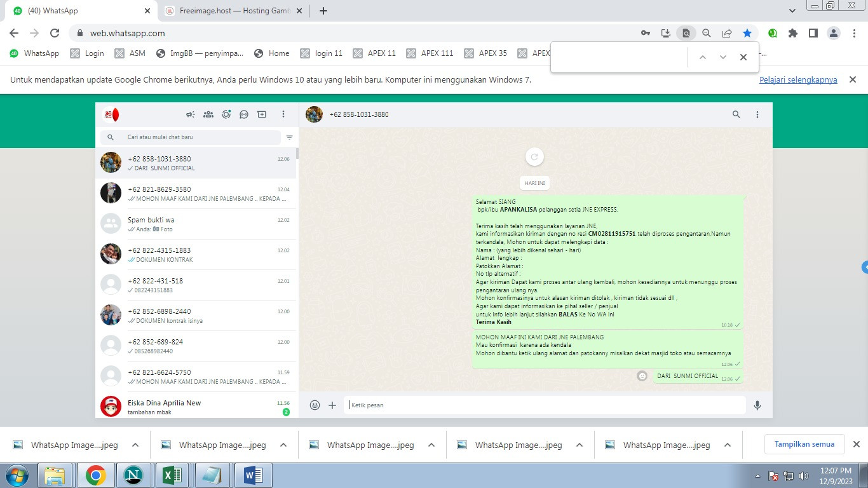Screen dimensions: 868x488
Task: Open the saved passwords key icon
Action: tap(646, 33)
